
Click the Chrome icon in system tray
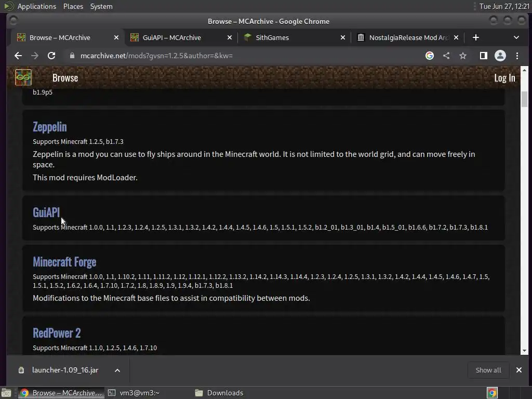pos(492,393)
